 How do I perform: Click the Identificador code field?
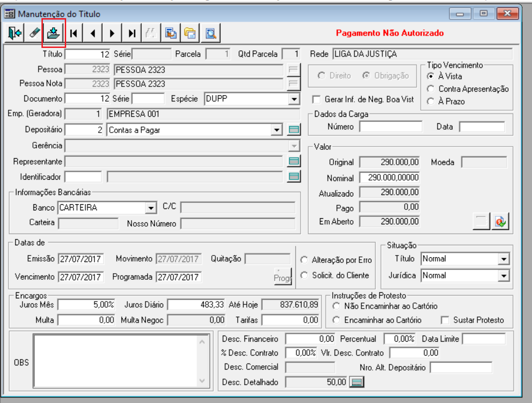click(x=83, y=176)
